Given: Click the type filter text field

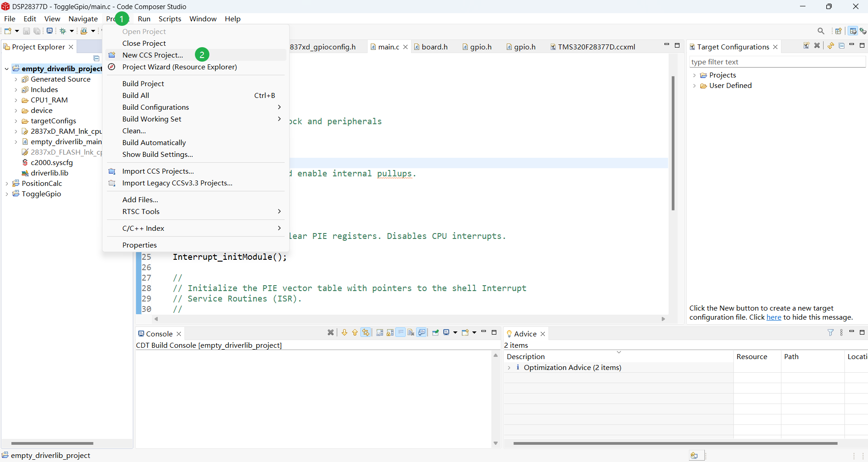Looking at the screenshot, I should (777, 62).
